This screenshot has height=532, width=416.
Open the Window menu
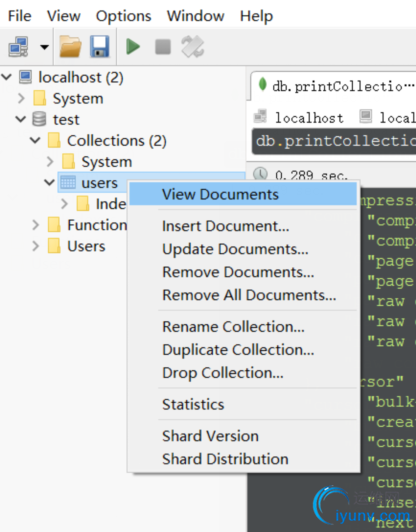click(195, 16)
